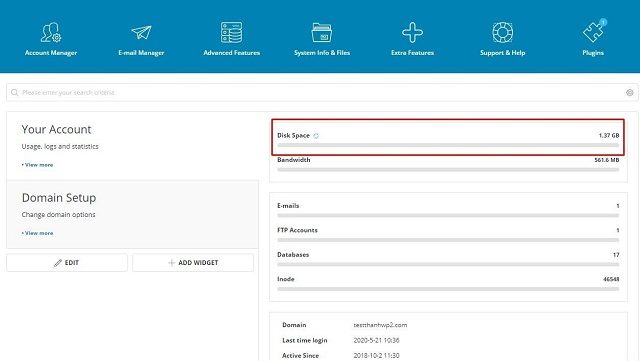Open the Your Account heading

[x=56, y=129]
